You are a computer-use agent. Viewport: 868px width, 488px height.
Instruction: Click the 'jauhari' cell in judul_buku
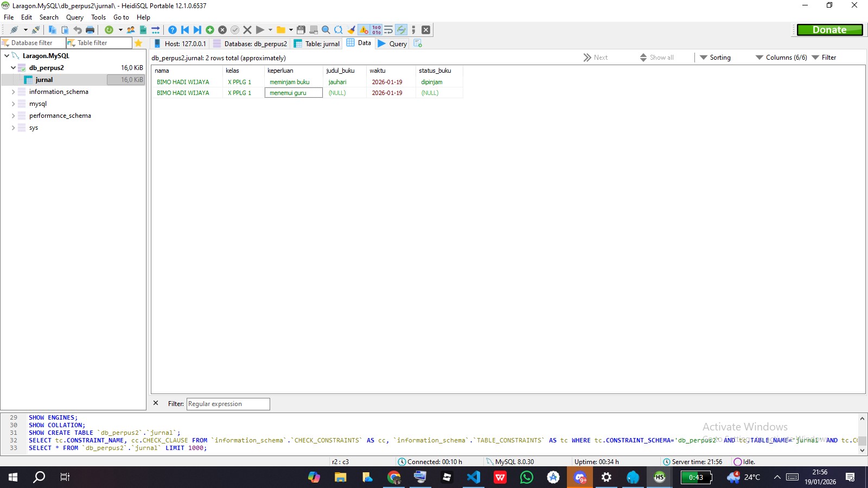coord(344,82)
